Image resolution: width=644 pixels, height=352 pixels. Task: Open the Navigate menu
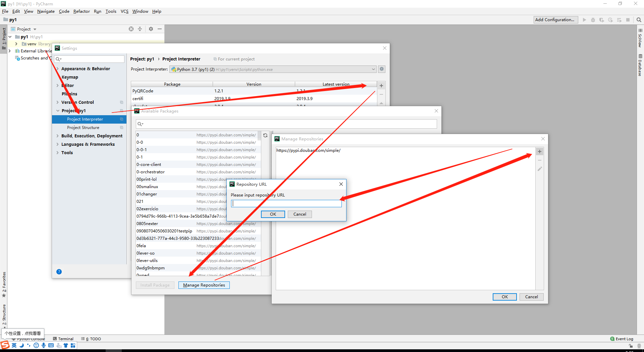pyautogui.click(x=46, y=11)
